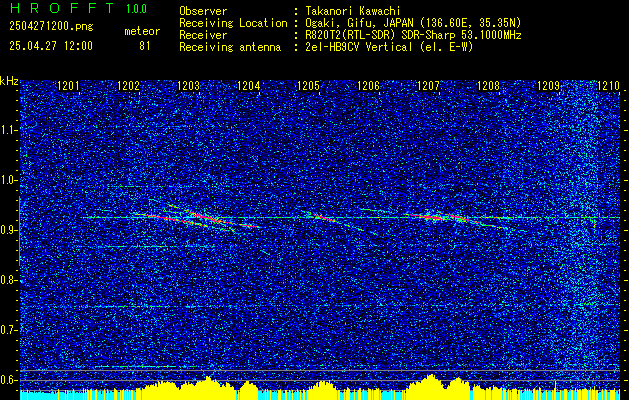Click the 0.7 kHz axis label
The image size is (629, 400).
[x=8, y=330]
